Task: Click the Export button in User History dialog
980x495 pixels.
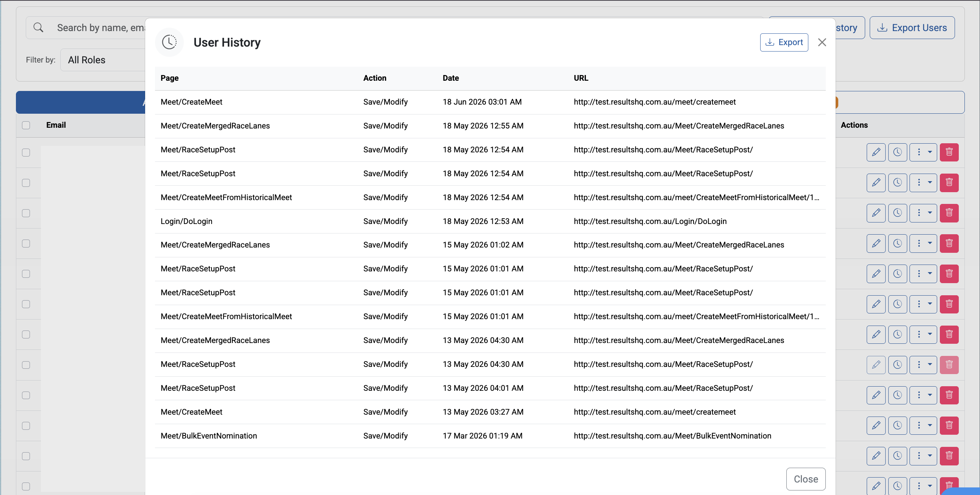Action: (x=784, y=42)
